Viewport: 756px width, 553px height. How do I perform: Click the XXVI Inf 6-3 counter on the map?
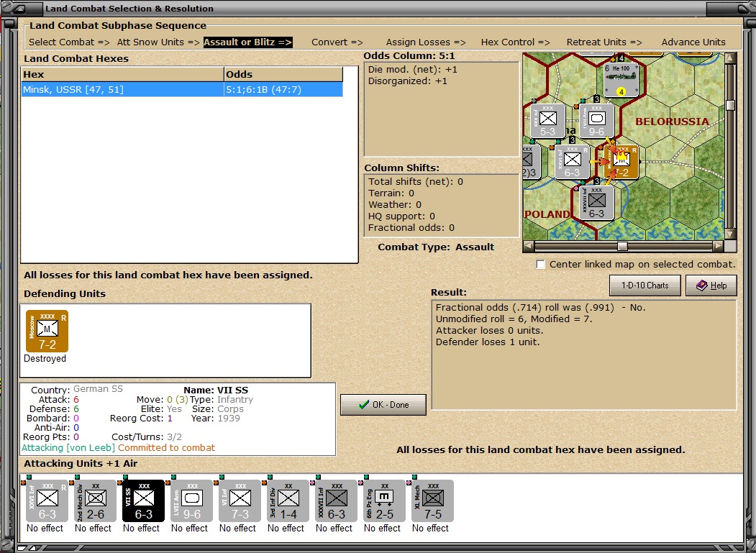[572, 162]
